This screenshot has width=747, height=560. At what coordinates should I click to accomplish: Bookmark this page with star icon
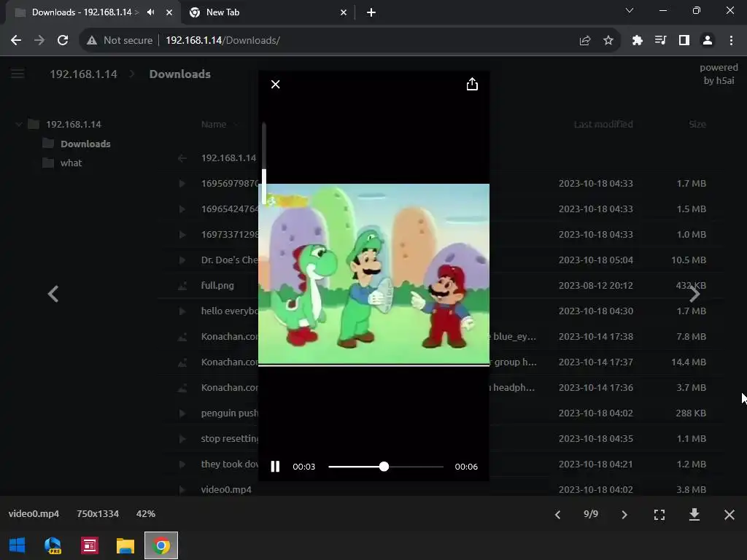click(608, 41)
